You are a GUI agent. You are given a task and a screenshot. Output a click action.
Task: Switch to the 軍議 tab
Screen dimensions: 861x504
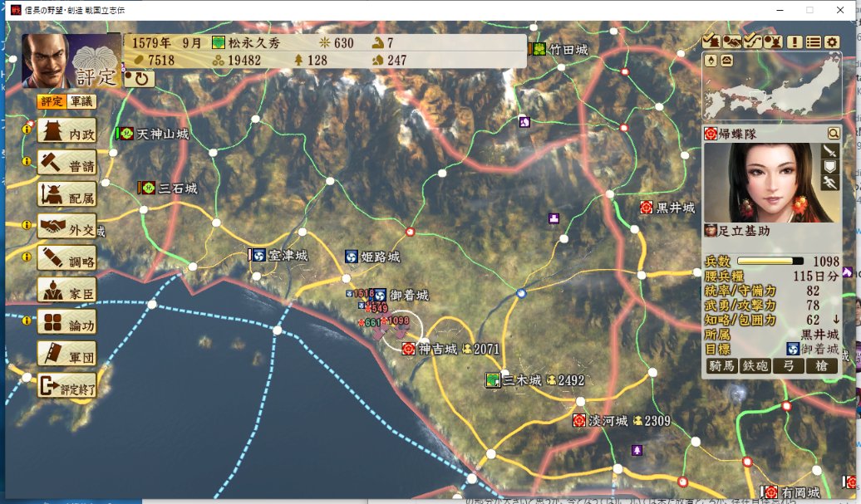(81, 101)
